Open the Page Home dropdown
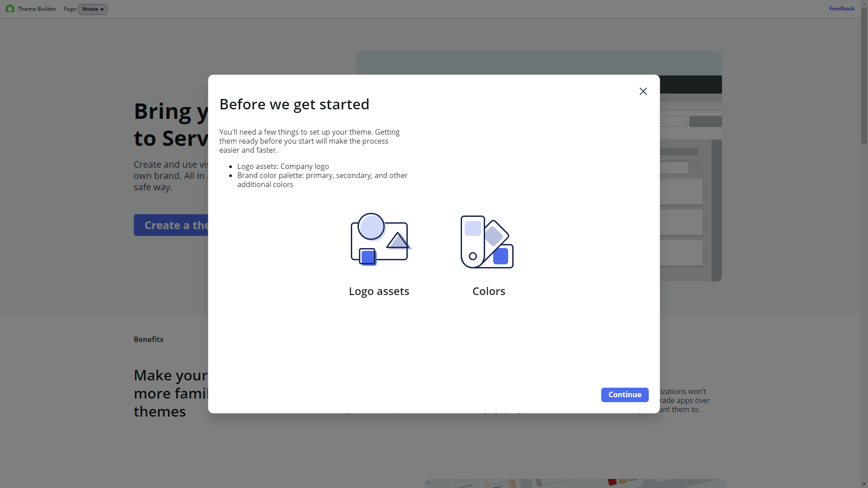 point(93,9)
